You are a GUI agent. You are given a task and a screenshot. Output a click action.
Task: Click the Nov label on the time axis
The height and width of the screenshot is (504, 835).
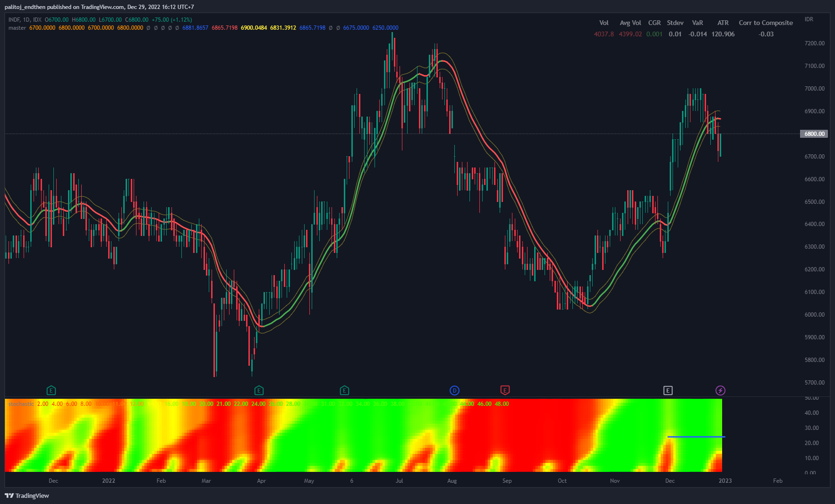(614, 481)
